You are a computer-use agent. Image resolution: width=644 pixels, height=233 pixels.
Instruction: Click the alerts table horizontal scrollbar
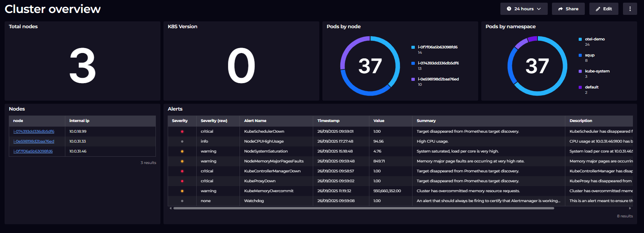coord(363,208)
